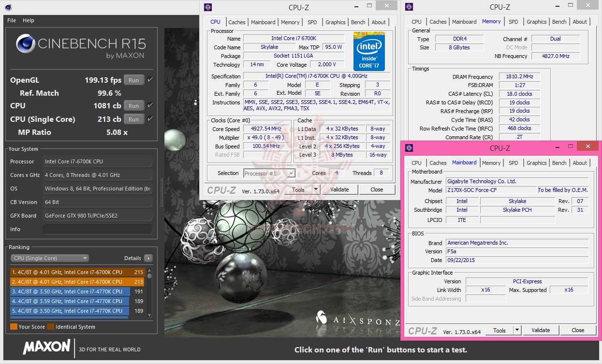
Task: Click the NB Frequency 4827.0 MHz value
Action: coord(555,56)
